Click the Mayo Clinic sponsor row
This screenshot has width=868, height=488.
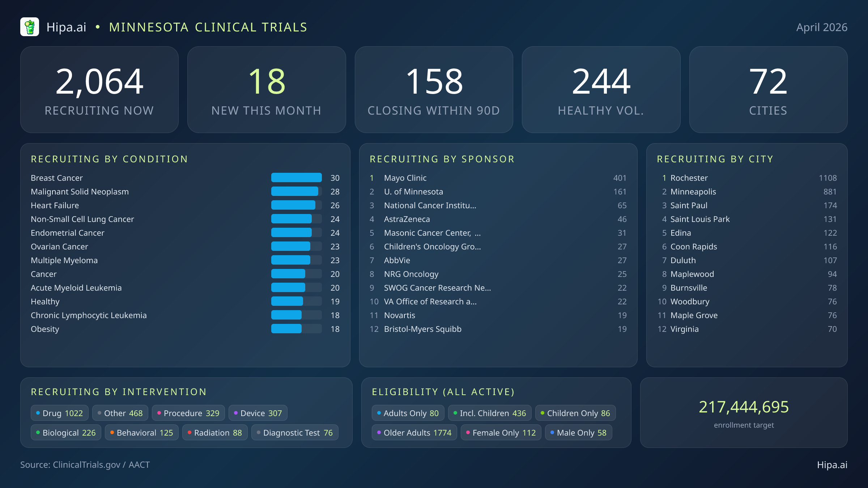pos(498,178)
